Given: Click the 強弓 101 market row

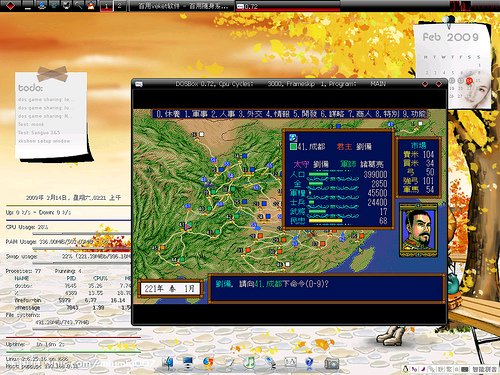Looking at the screenshot, I should point(418,181).
